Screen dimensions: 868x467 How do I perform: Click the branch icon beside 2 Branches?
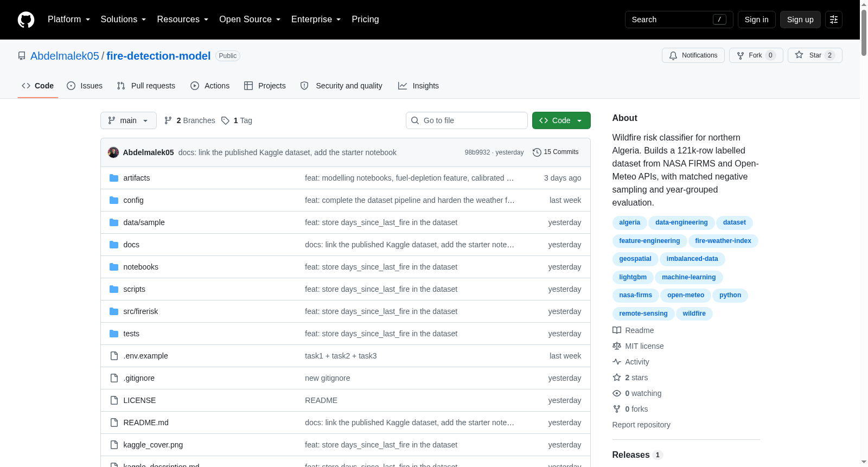tap(168, 120)
